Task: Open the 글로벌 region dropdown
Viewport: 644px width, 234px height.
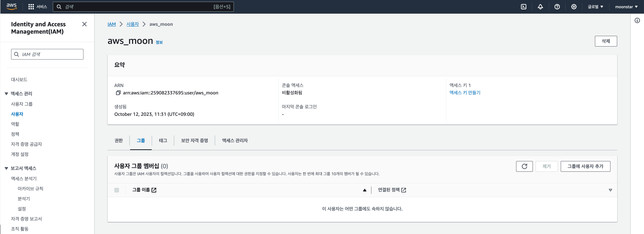Action: (595, 7)
